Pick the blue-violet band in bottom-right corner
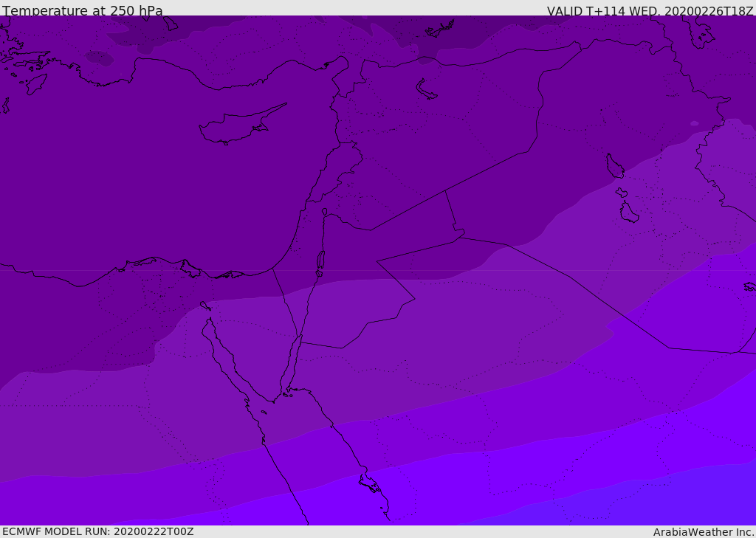Viewport: 756px width, 538px height. (x=664, y=506)
